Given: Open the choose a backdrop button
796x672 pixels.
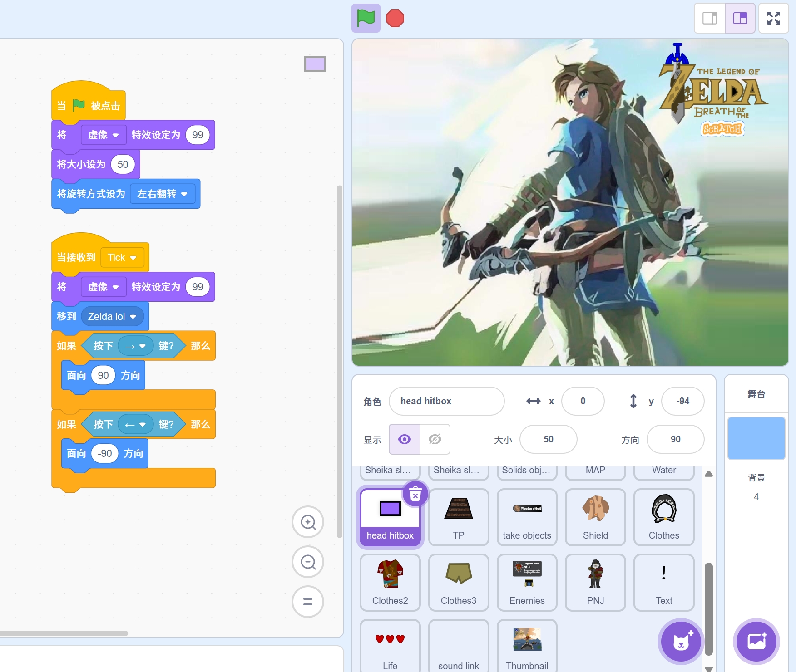Looking at the screenshot, I should click(756, 641).
